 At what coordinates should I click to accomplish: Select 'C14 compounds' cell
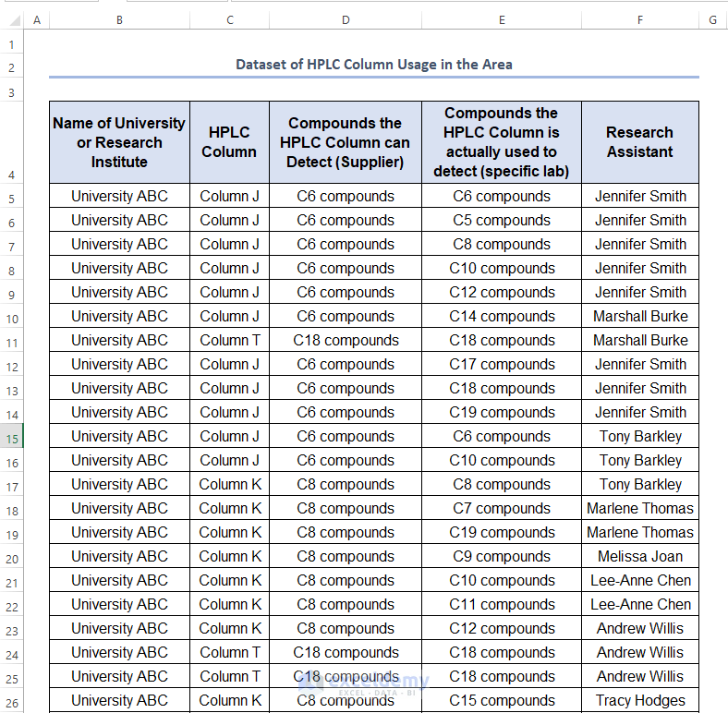tap(502, 316)
